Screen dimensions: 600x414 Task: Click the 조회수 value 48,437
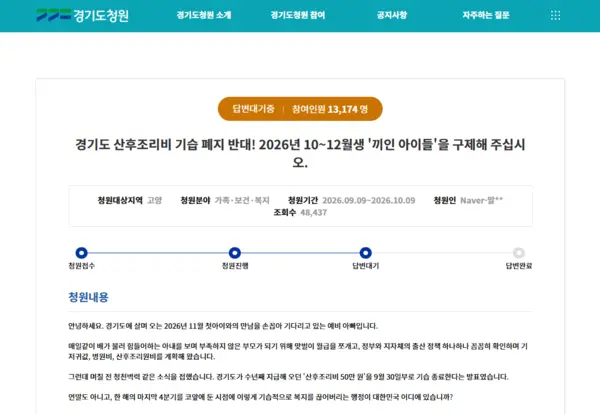313,212
